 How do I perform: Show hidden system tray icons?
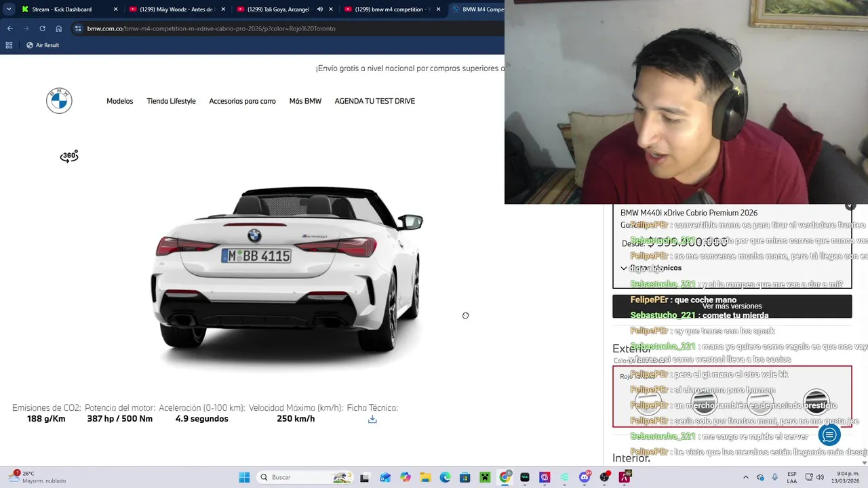click(746, 477)
